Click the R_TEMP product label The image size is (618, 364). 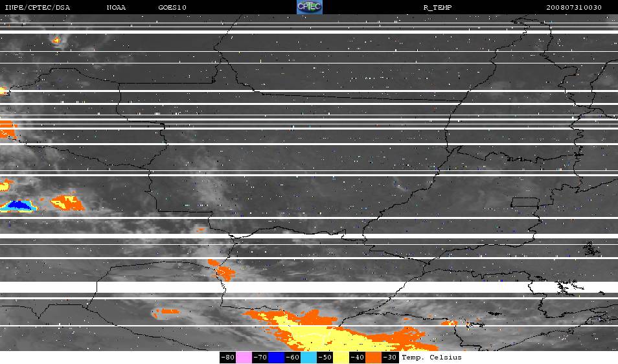tap(437, 8)
